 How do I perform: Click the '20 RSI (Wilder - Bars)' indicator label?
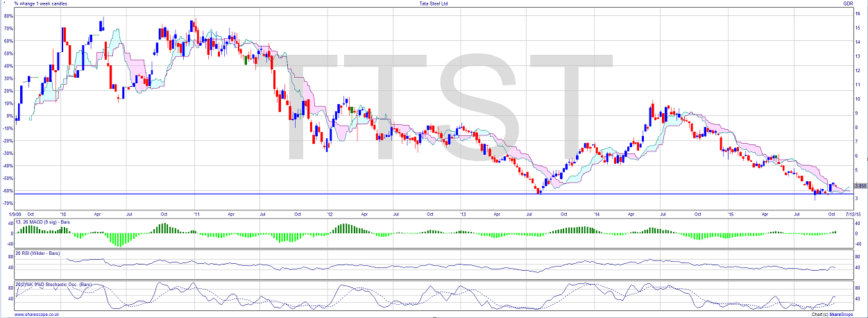point(37,253)
